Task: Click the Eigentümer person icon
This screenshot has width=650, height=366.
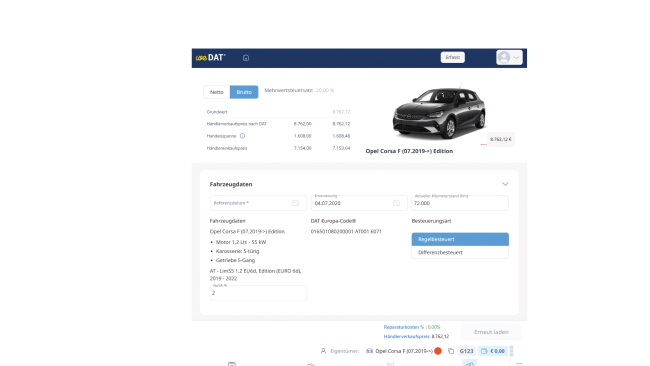Action: click(x=323, y=351)
